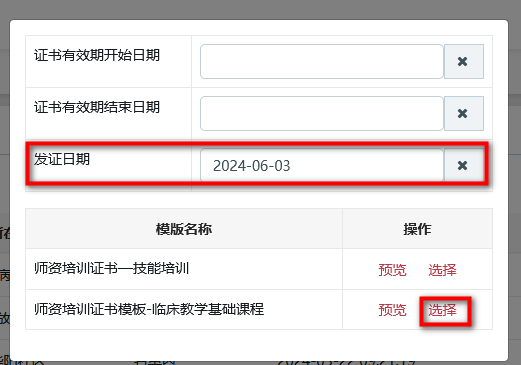Preview the 临床教学基础课程 certificate template
Screen dimensions: 521x365
pyautogui.click(x=392, y=310)
